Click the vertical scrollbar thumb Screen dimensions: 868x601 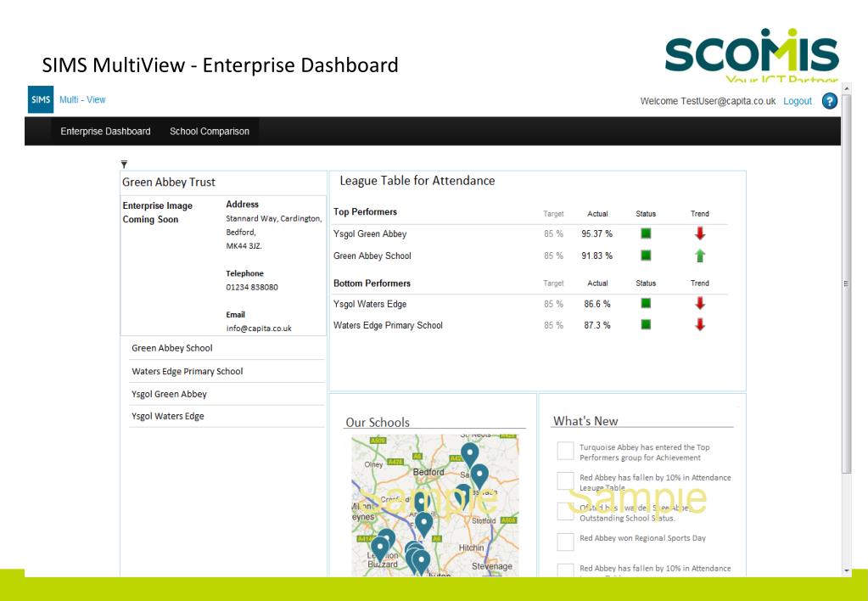[846, 283]
